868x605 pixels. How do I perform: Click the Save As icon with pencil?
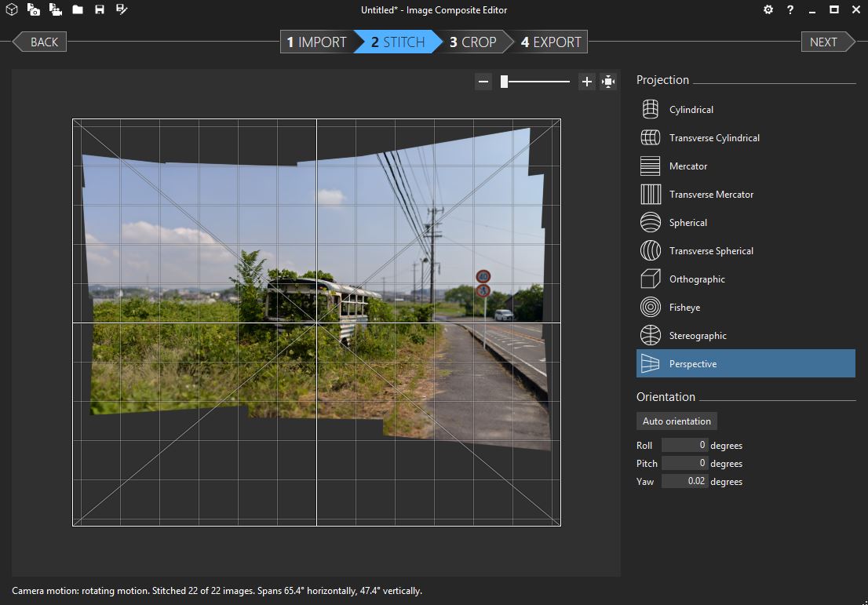[x=122, y=9]
